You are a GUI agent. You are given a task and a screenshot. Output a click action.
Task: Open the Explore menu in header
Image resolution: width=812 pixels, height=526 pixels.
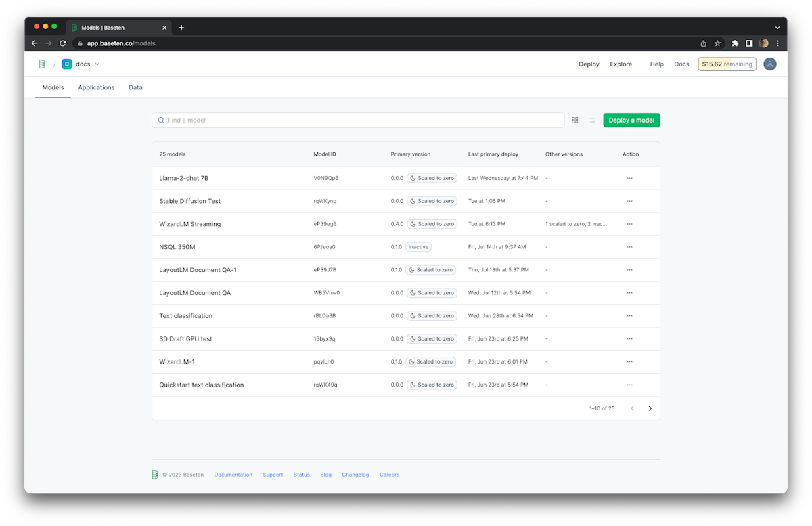(621, 64)
